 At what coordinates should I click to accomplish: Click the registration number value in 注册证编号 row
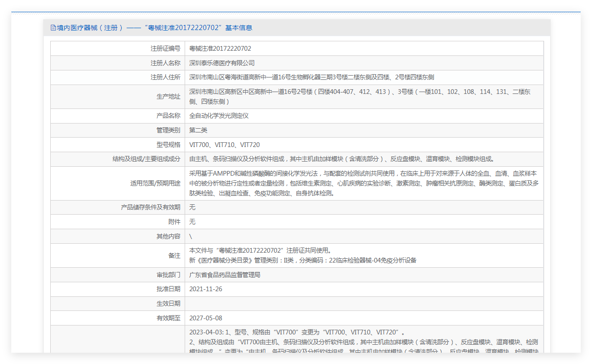coord(220,48)
